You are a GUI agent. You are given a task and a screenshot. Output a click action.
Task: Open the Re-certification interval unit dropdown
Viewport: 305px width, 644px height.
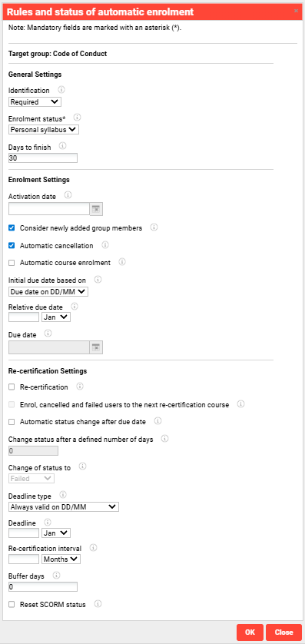point(61,559)
